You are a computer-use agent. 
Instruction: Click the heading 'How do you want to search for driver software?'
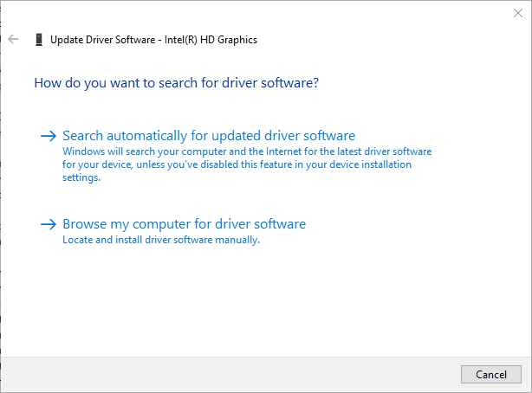pos(177,83)
